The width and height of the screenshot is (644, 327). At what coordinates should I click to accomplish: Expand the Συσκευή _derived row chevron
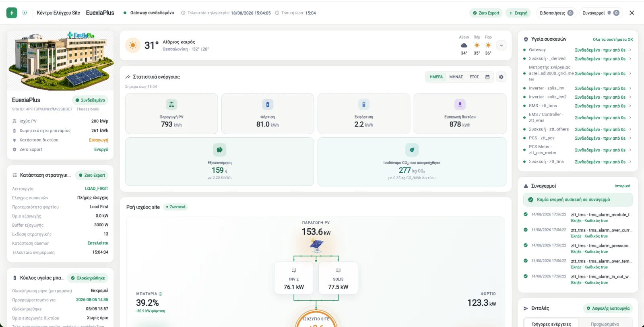click(x=630, y=59)
